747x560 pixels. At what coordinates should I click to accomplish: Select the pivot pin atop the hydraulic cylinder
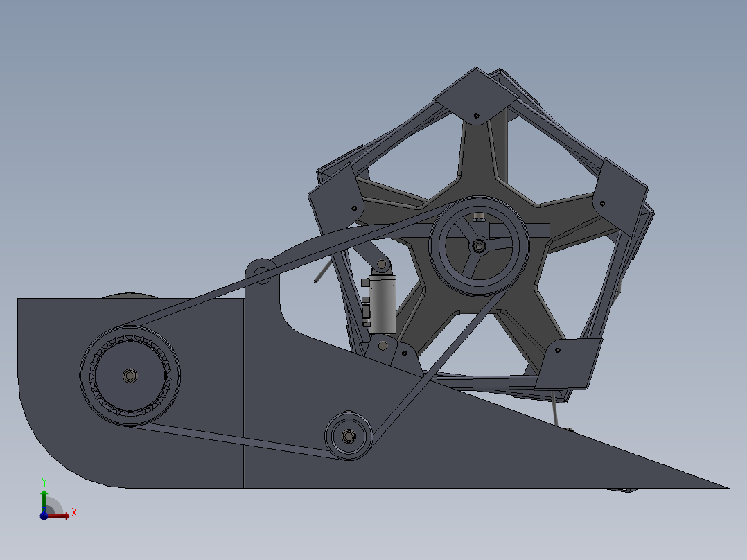pos(382,265)
